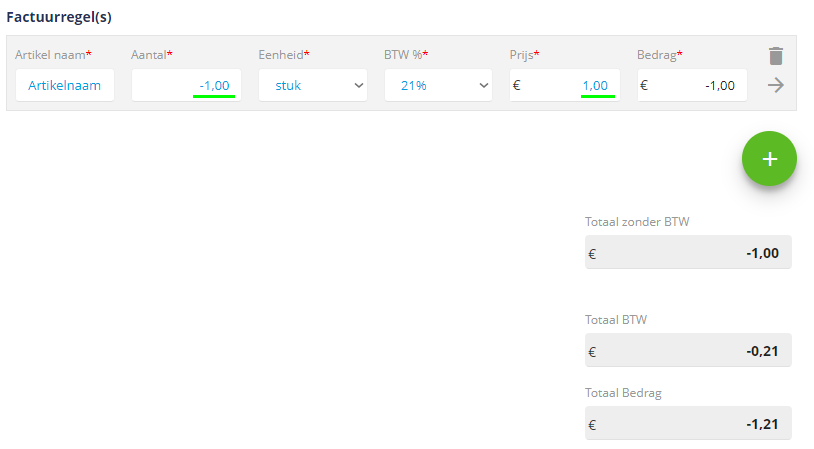Screen dimensions: 814x449
Task: Click the Prijs value 1,00
Action: (x=595, y=86)
